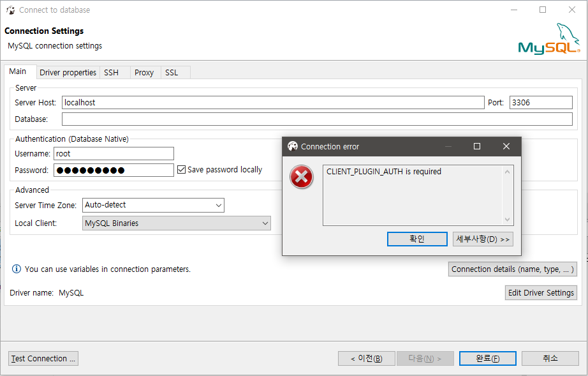The height and width of the screenshot is (376, 588).
Task: Finish with the 완료(F) button
Action: point(487,358)
